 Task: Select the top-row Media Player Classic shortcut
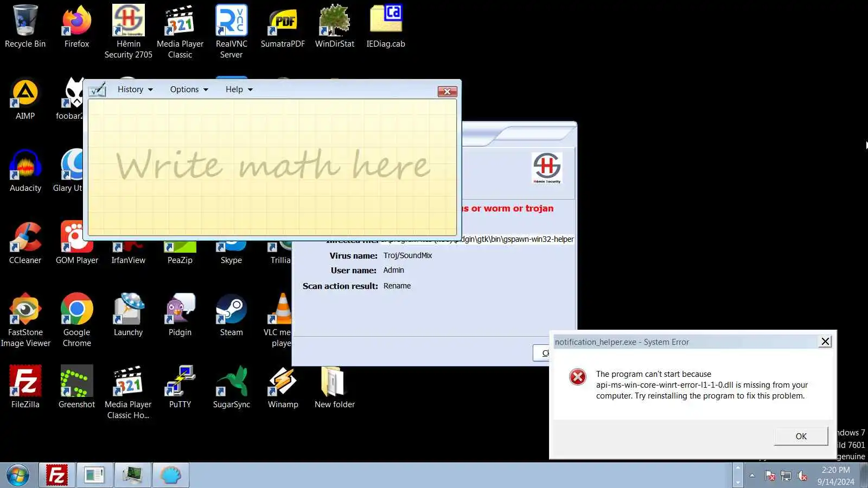pos(180,31)
